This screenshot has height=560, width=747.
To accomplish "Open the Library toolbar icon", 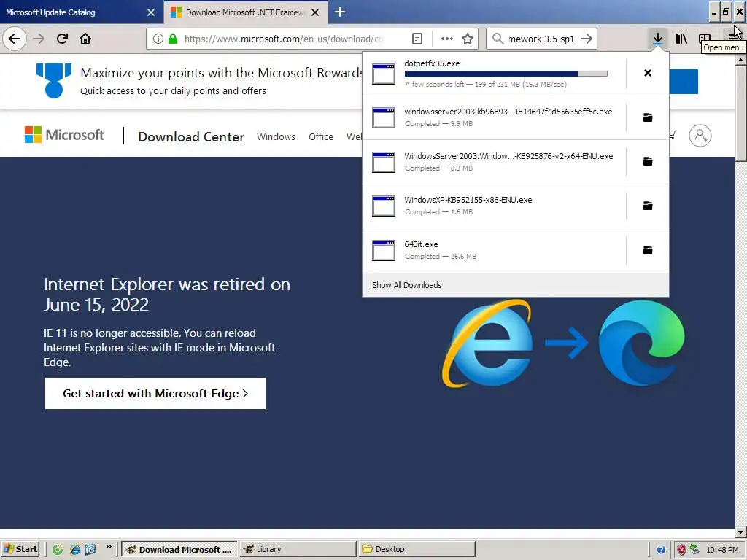I will pos(681,39).
